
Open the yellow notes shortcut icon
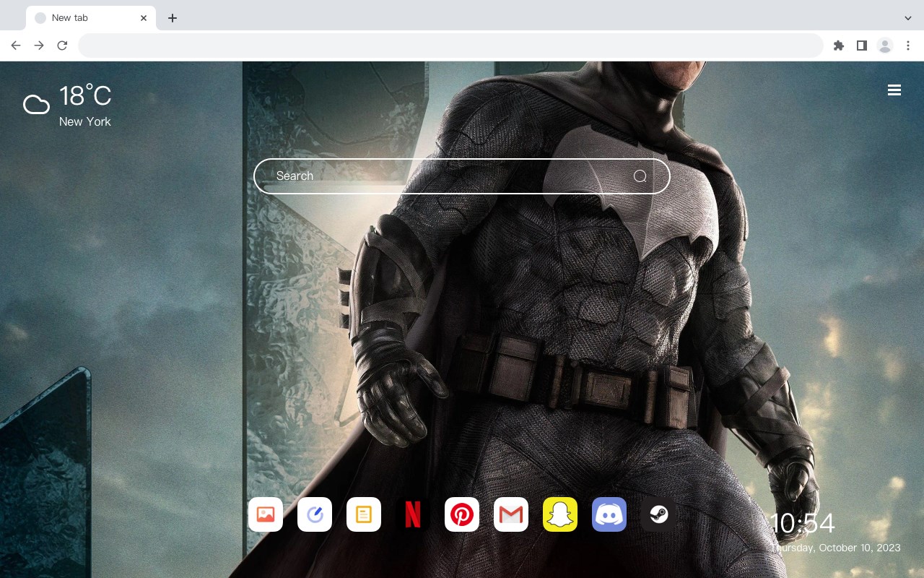pos(364,514)
